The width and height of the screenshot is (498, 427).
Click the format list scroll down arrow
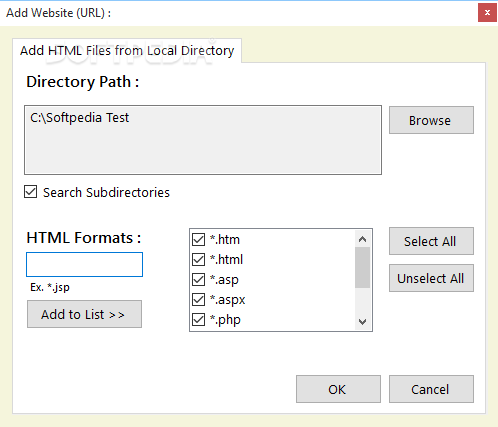[x=362, y=322]
